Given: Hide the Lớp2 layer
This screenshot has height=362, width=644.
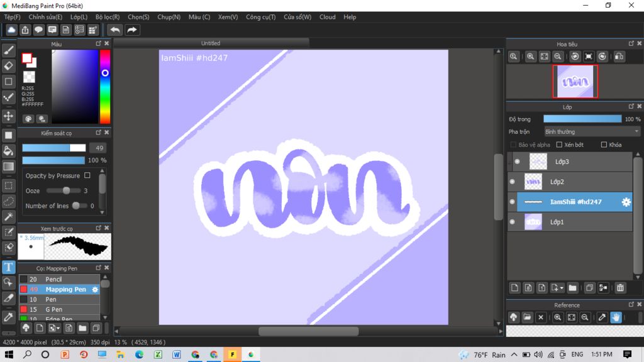Looking at the screenshot, I should [x=512, y=182].
